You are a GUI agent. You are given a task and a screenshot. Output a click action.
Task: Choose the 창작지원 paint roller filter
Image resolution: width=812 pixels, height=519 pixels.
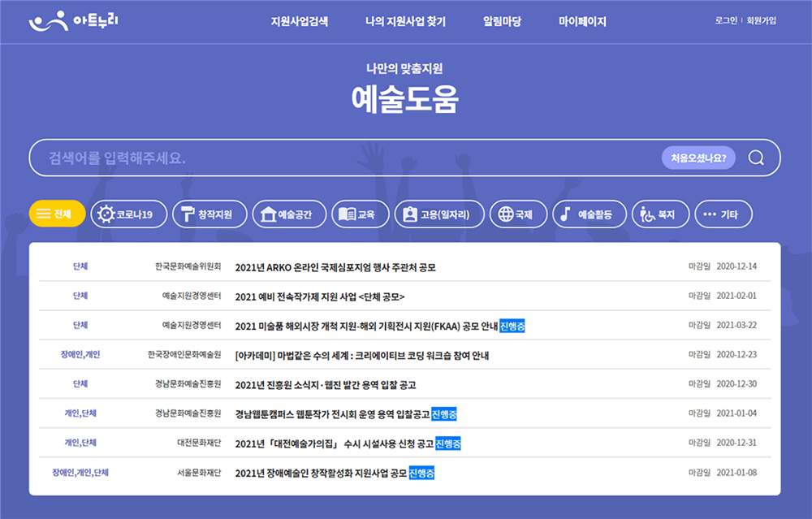[x=208, y=214]
